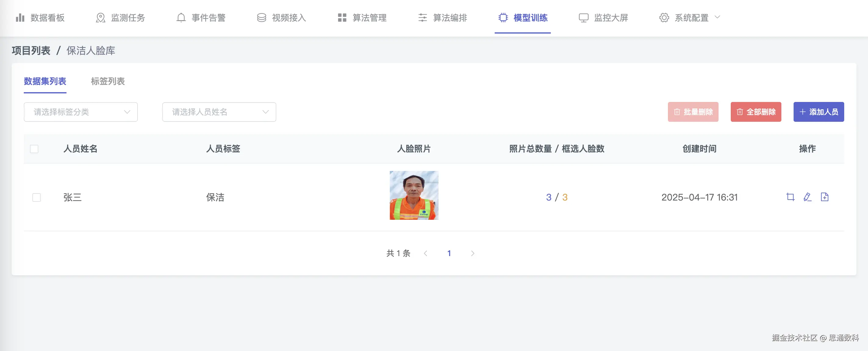Click the next page arrow
The height and width of the screenshot is (351, 868).
pyautogui.click(x=472, y=253)
